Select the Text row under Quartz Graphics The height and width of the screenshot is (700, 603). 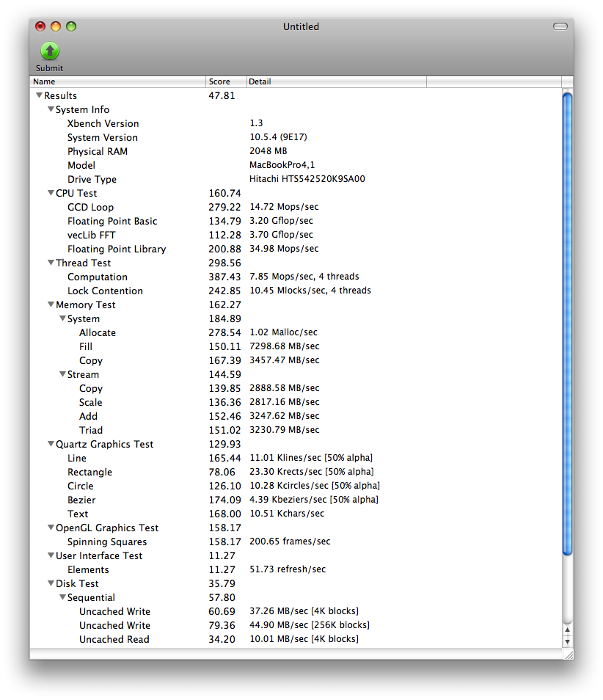[296, 514]
